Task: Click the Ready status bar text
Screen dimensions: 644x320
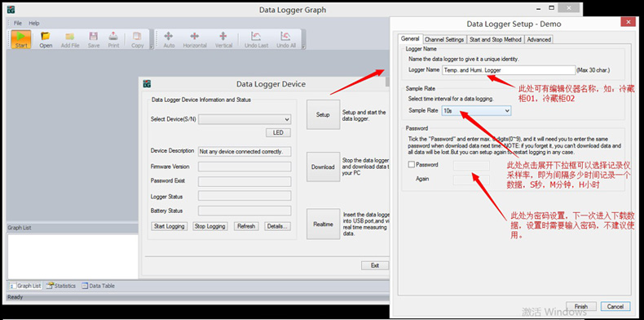Action: (15, 297)
